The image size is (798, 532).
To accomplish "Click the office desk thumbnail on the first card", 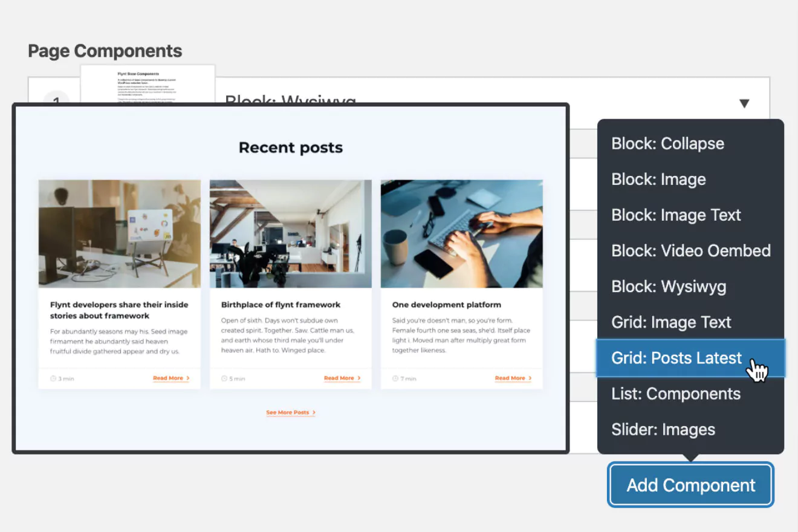I will (119, 233).
